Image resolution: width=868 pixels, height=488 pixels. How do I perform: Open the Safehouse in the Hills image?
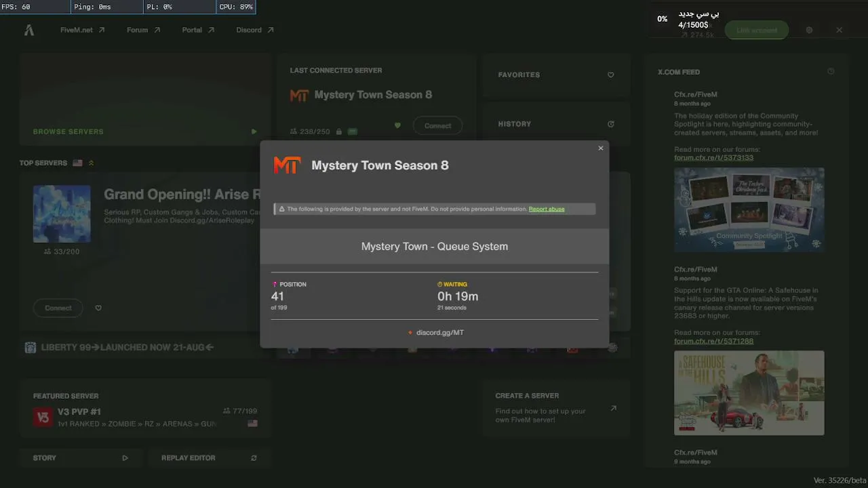tap(749, 392)
